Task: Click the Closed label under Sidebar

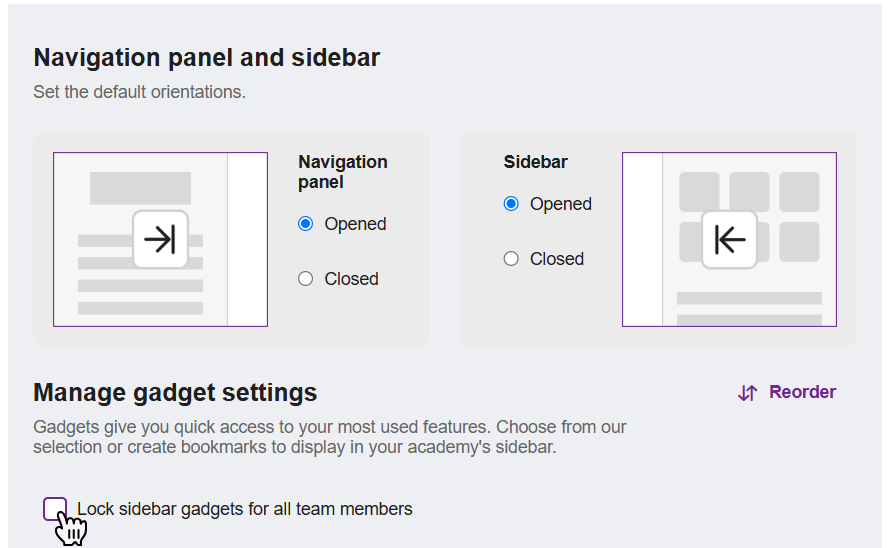Action: (x=557, y=259)
